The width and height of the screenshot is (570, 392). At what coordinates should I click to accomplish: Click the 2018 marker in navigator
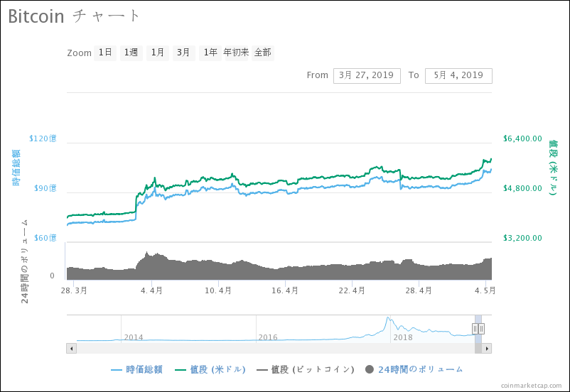tap(403, 337)
